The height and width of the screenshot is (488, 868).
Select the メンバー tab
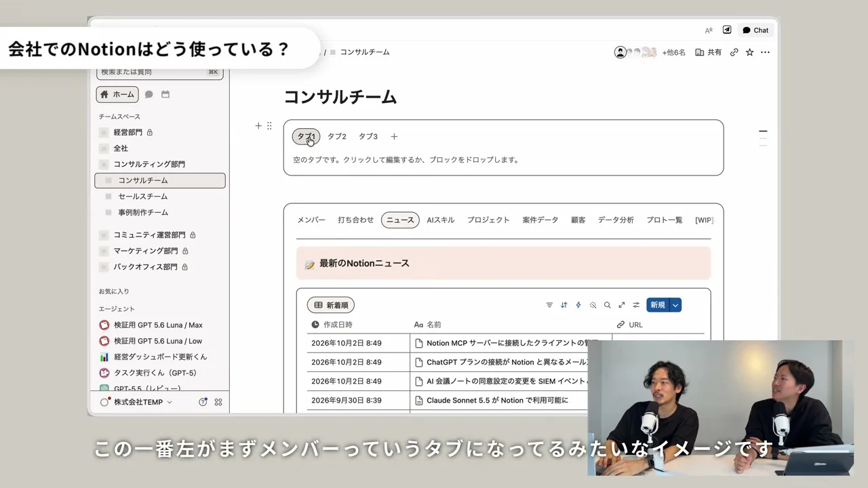[x=311, y=220]
